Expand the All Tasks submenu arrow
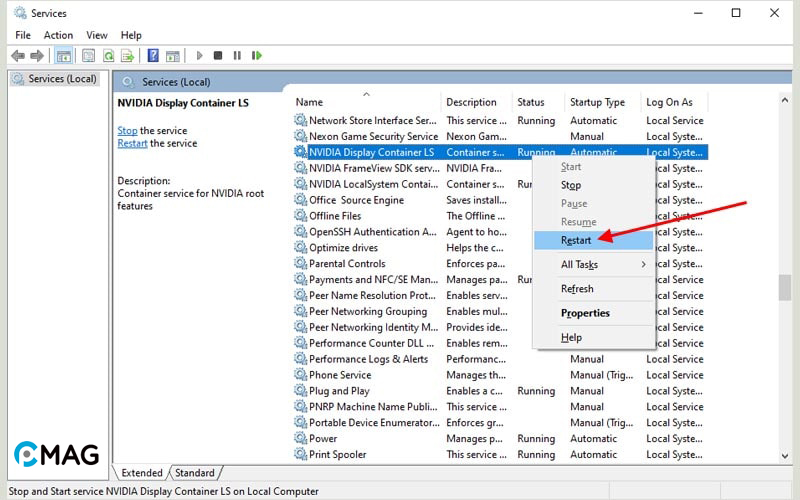This screenshot has height=500, width=800. pyautogui.click(x=643, y=264)
